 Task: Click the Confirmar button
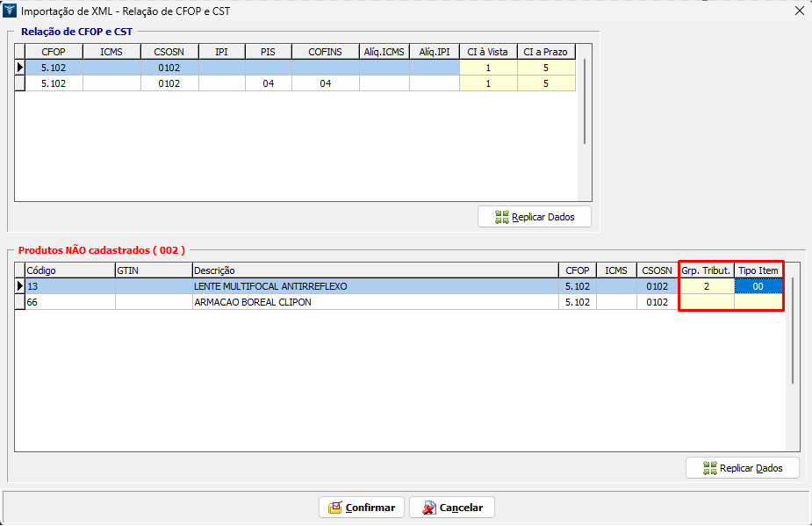click(x=362, y=508)
